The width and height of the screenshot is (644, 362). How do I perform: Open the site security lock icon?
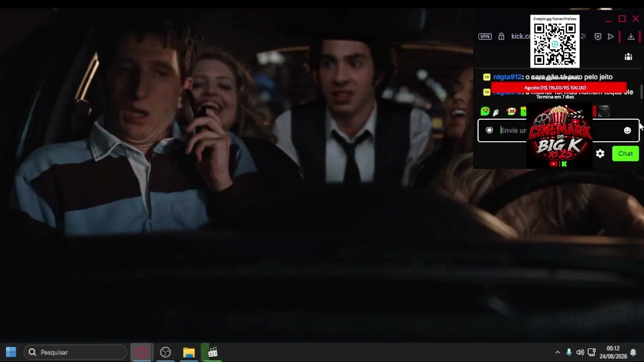pos(501,36)
